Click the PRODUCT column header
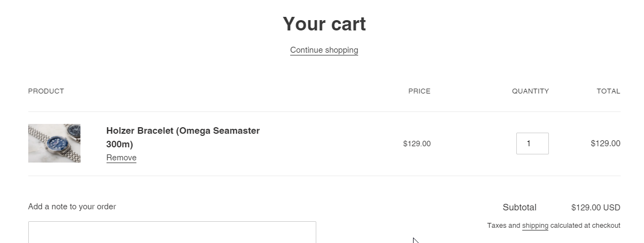This screenshot has width=644, height=243. [46, 91]
